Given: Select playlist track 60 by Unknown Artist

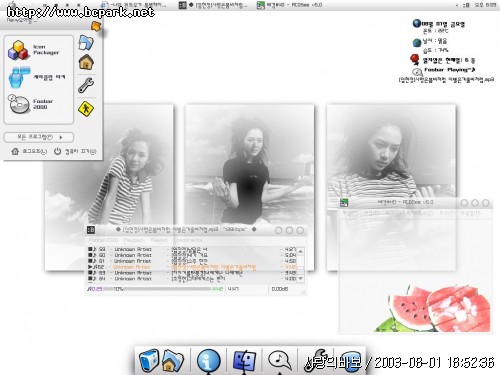Looking at the screenshot, I should (x=192, y=255).
